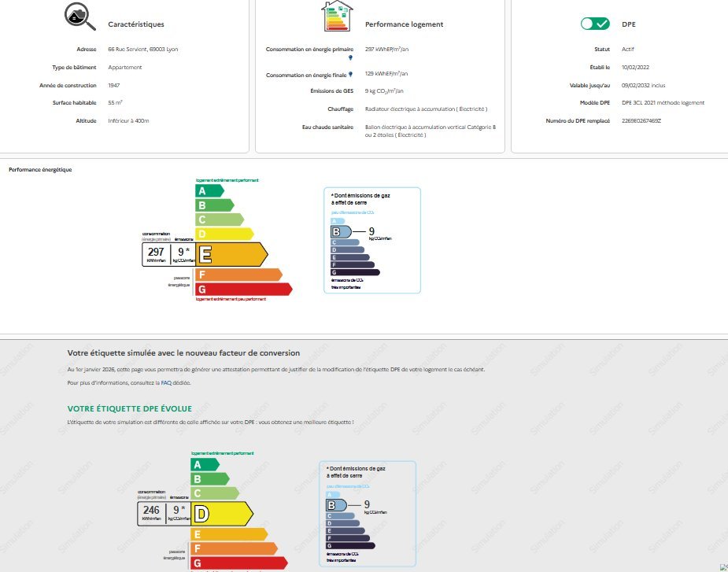
Task: Toggle the green DPE status switch
Action: pos(595,24)
